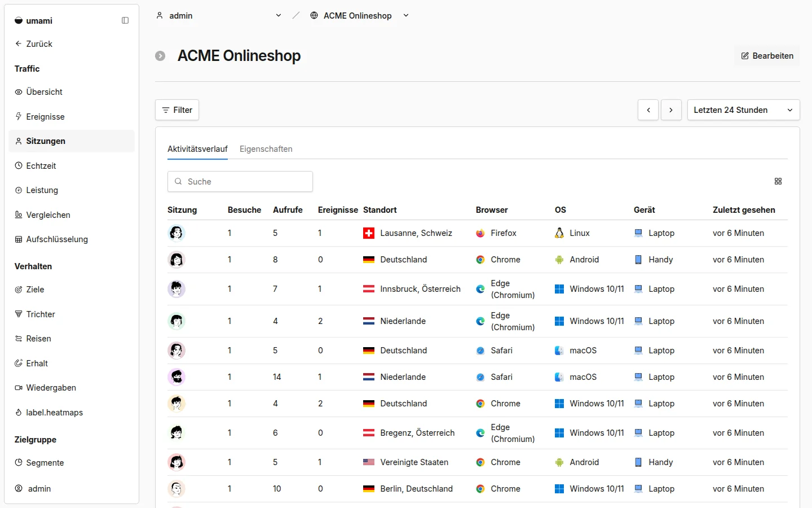Open the Filter button
Viewport: 812px width, 508px height.
pyautogui.click(x=177, y=110)
